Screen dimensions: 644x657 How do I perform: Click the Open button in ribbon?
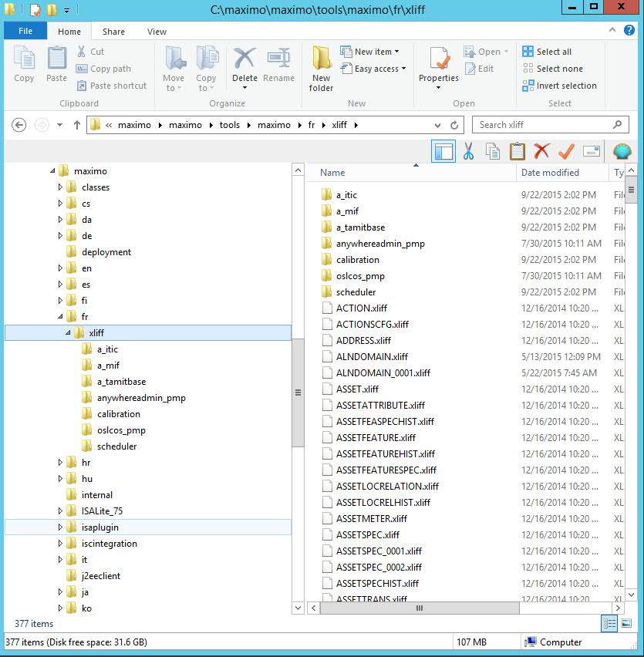click(486, 52)
